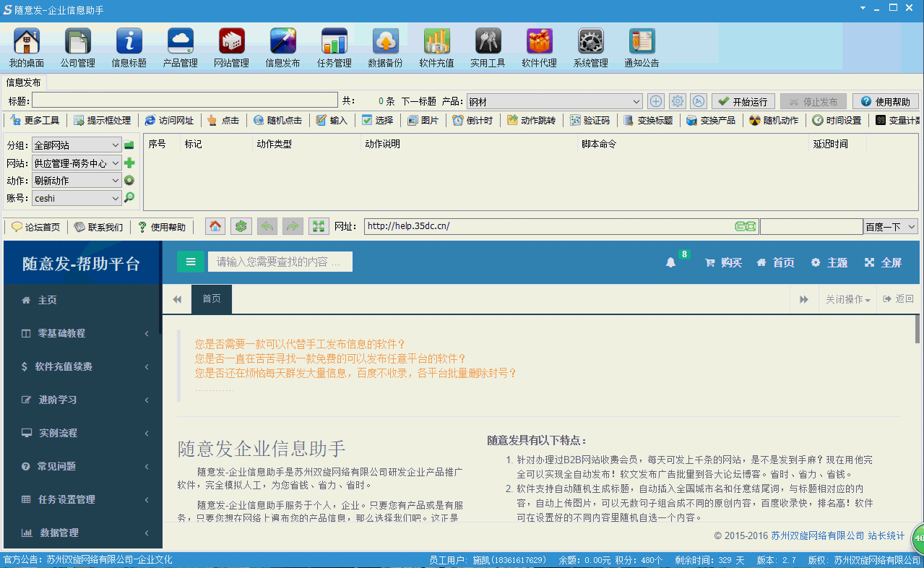Click the green fullscreen icon before 网址
This screenshot has width=924, height=568.
tap(319, 227)
